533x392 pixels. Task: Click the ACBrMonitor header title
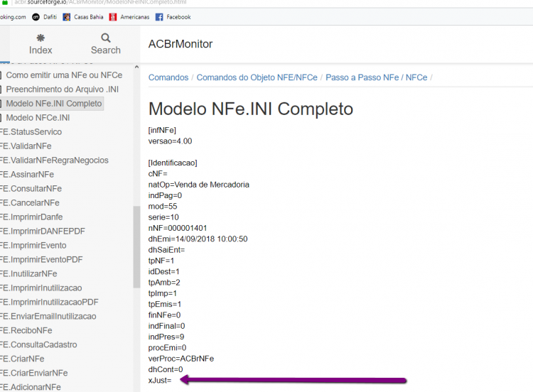[x=181, y=44]
